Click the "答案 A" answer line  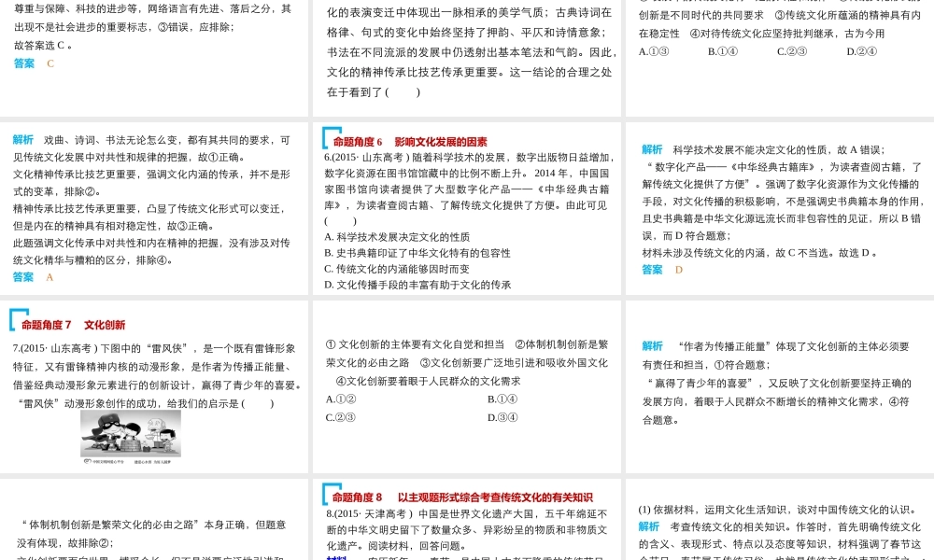pos(34,277)
